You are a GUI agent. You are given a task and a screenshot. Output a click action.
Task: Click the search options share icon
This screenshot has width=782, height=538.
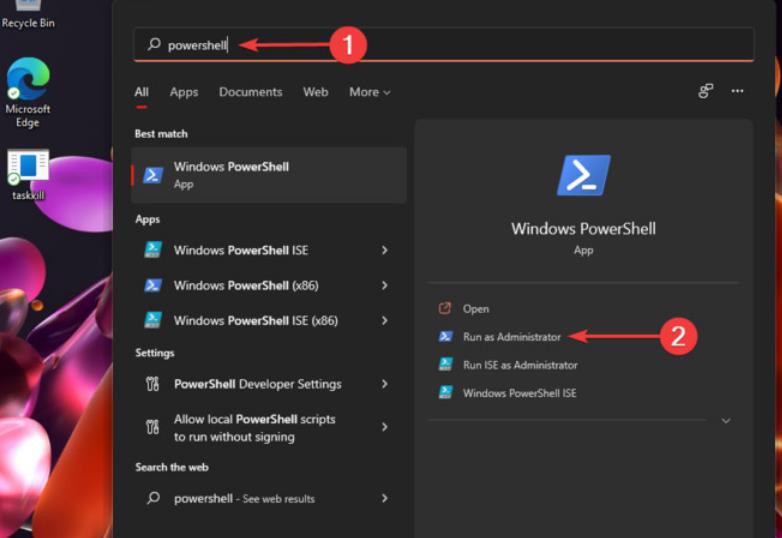point(706,91)
